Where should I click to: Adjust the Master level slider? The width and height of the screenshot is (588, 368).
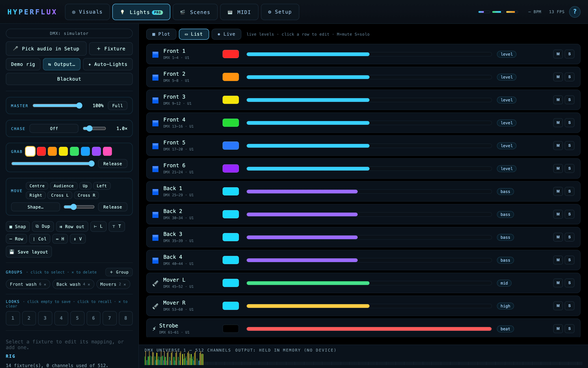click(57, 106)
